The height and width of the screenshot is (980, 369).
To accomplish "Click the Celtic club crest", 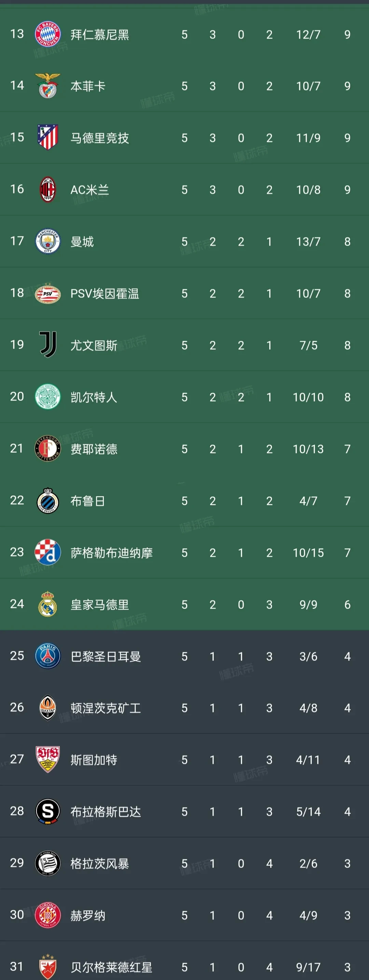I will tap(47, 397).
